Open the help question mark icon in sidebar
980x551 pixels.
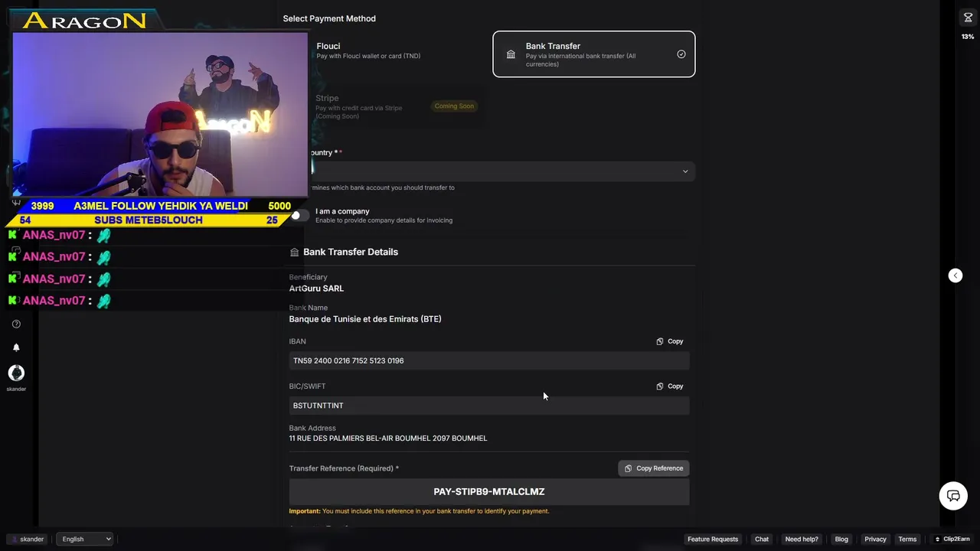pos(16,324)
